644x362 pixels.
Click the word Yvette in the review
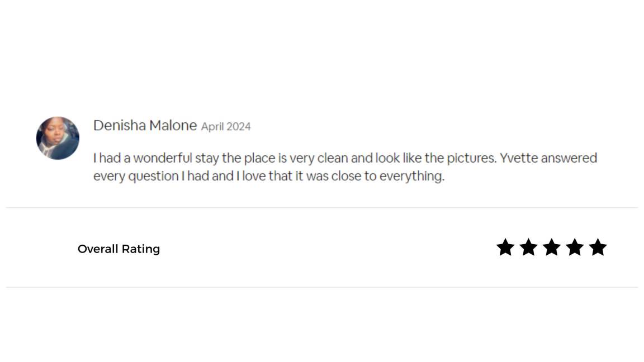click(519, 158)
